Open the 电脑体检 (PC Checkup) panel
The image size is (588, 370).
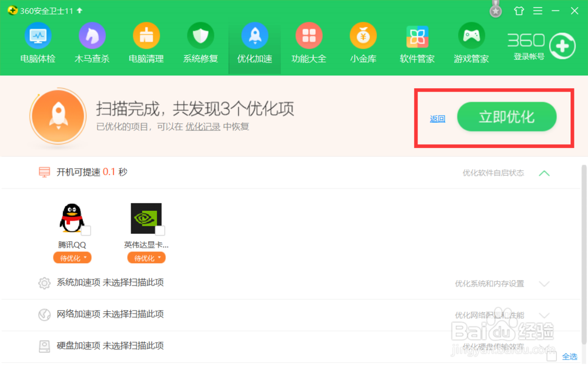pyautogui.click(x=38, y=42)
